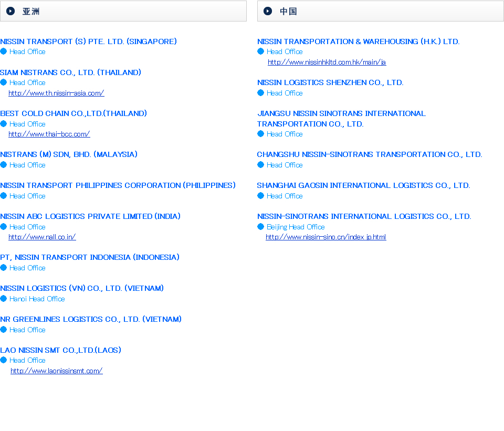Click the arrow icon beside 亚洲 header
The image size is (504, 431).
(x=10, y=11)
